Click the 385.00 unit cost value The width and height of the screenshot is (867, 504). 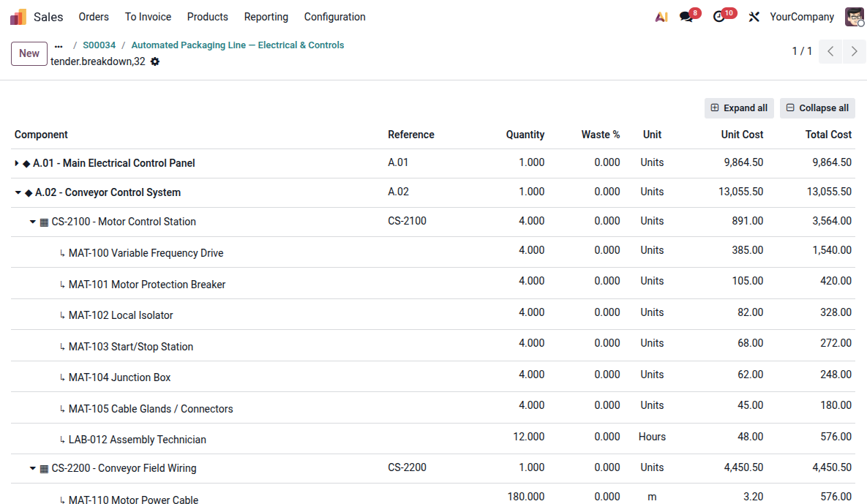748,250
